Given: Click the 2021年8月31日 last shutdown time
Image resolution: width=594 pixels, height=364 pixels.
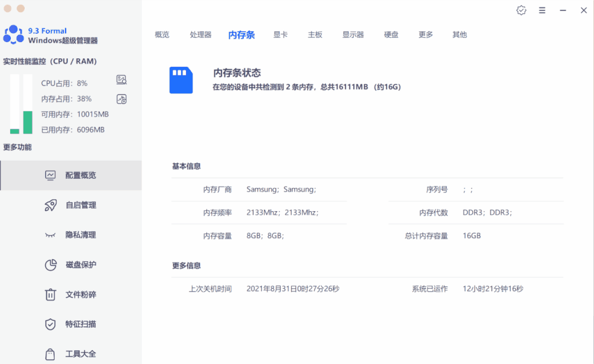Looking at the screenshot, I should tap(293, 289).
